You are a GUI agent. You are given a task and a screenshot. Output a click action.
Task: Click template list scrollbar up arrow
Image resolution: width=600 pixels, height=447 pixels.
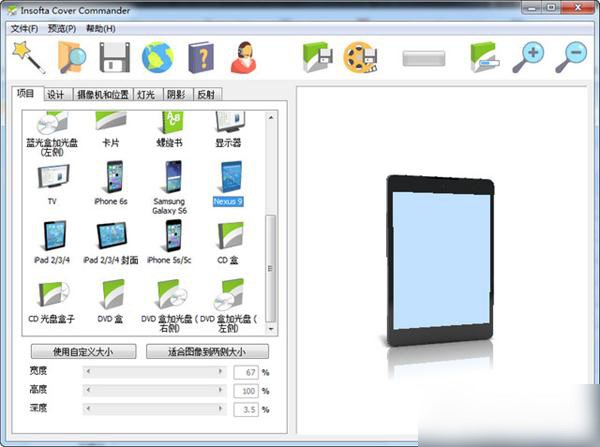pyautogui.click(x=271, y=117)
